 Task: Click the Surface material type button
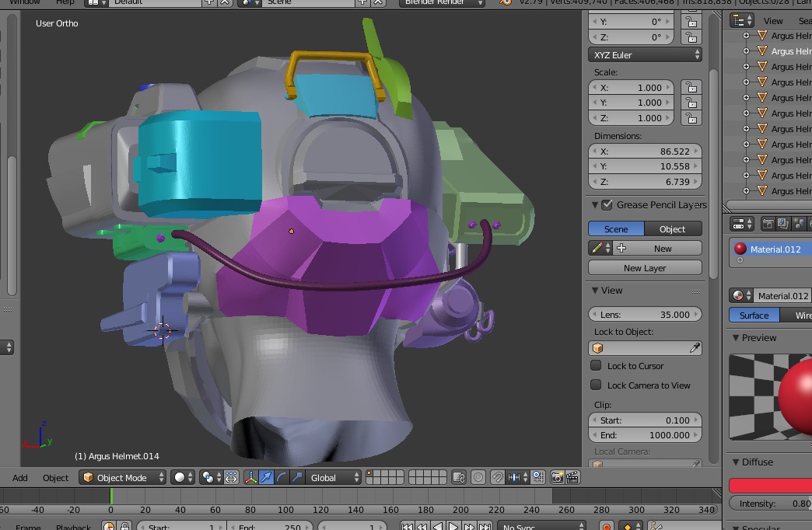(x=754, y=316)
